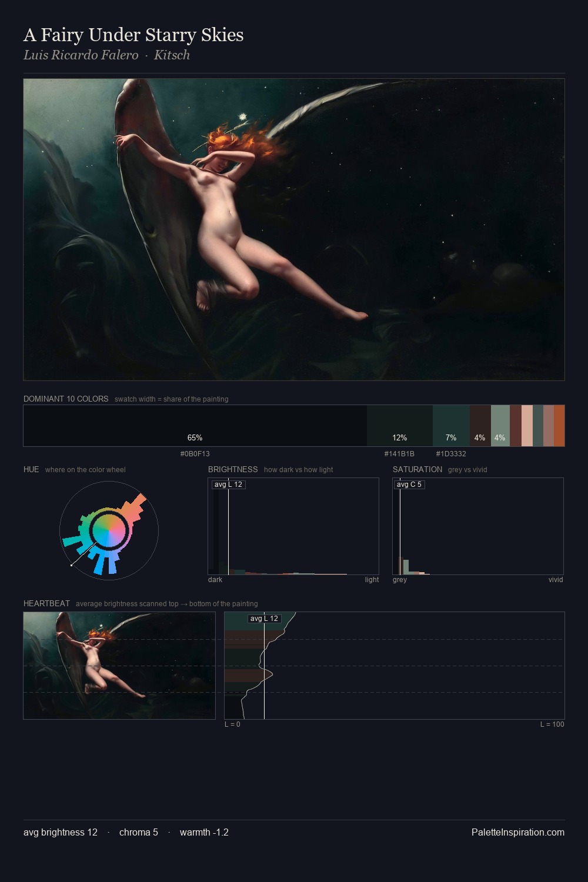Click the hex code #141B1B
Image resolution: width=588 pixels, height=882 pixels.
399,454
